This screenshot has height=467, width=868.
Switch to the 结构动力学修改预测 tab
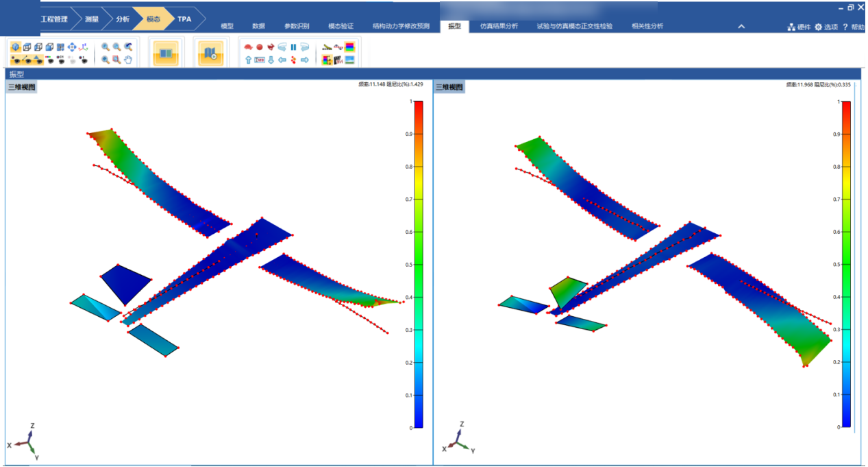tap(401, 26)
